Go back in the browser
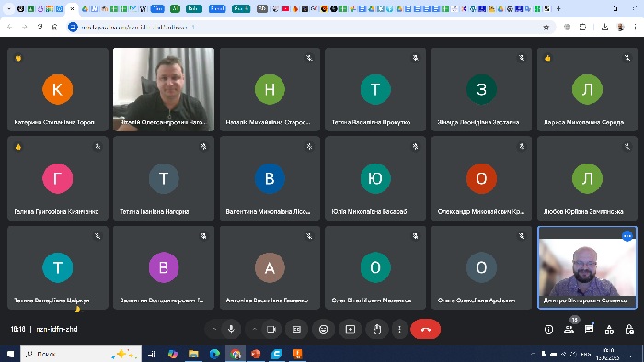Screen dimensions: 644x362 tap(9, 27)
